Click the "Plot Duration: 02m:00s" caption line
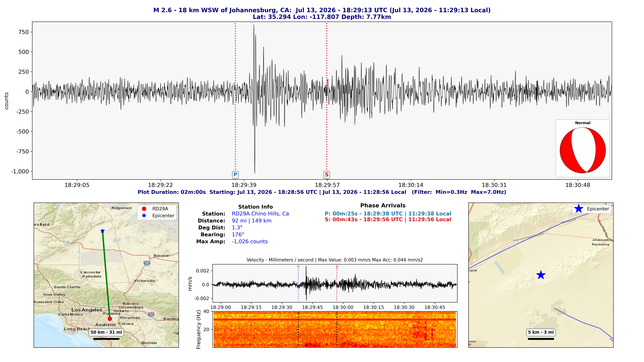Image resolution: width=644 pixels, height=362 pixels. pyautogui.click(x=322, y=192)
